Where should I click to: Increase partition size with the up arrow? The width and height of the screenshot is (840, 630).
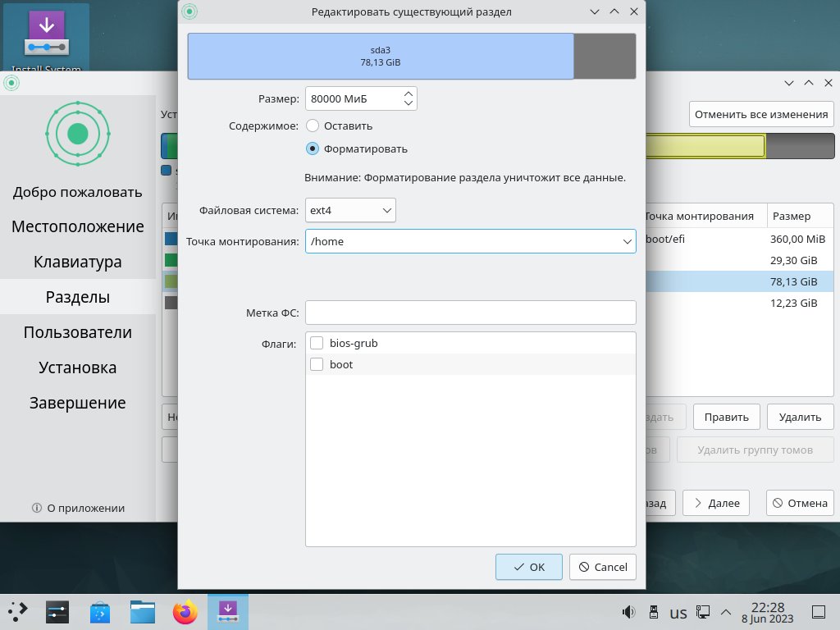tap(409, 94)
